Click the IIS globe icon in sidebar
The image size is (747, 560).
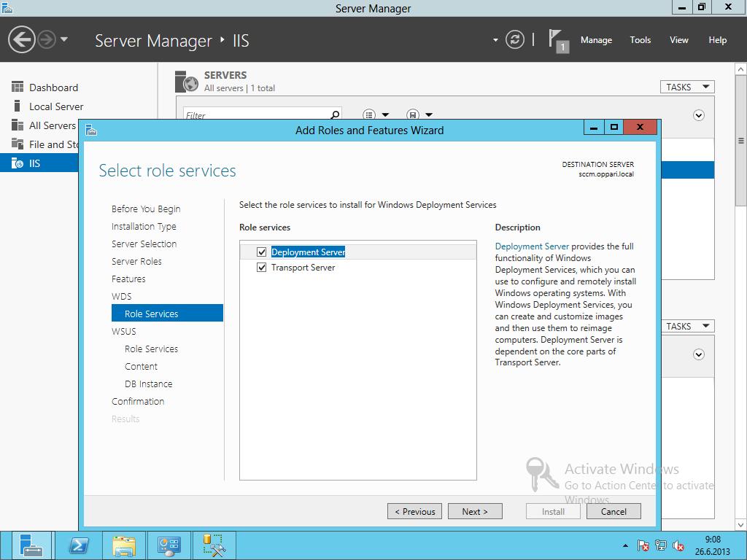pos(18,163)
